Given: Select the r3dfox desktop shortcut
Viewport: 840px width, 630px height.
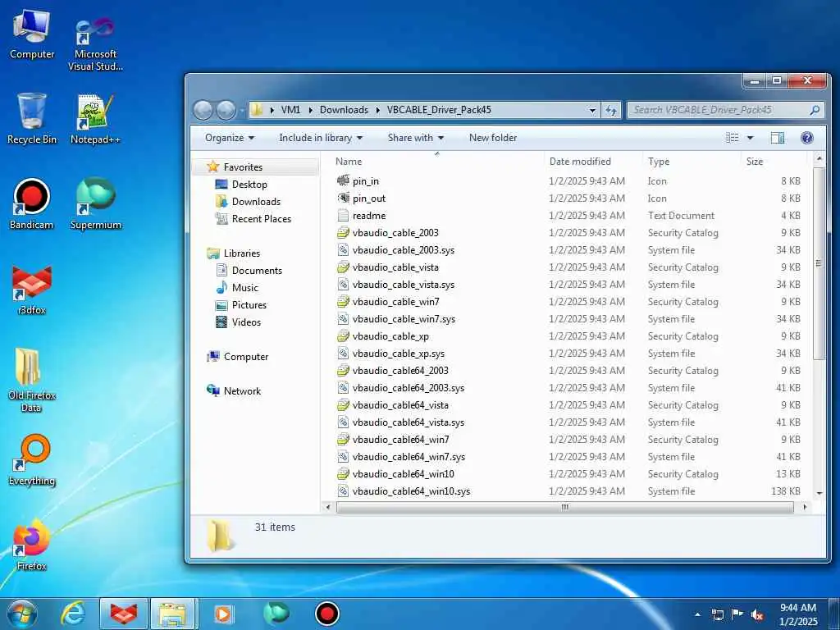Looking at the screenshot, I should click(32, 290).
